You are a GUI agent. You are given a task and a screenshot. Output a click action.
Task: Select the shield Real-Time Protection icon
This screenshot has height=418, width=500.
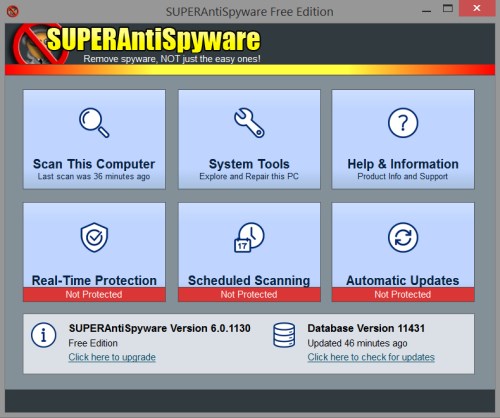94,237
